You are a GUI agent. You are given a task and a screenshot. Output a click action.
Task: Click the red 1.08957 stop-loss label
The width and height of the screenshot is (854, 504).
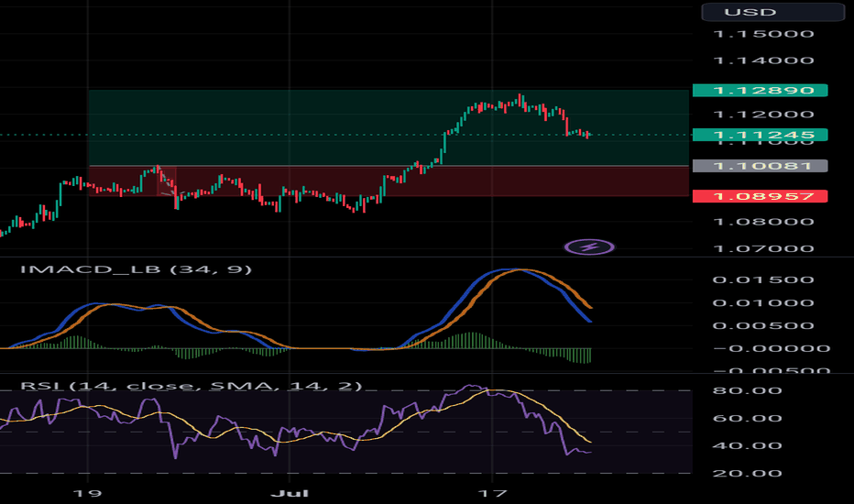(760, 196)
